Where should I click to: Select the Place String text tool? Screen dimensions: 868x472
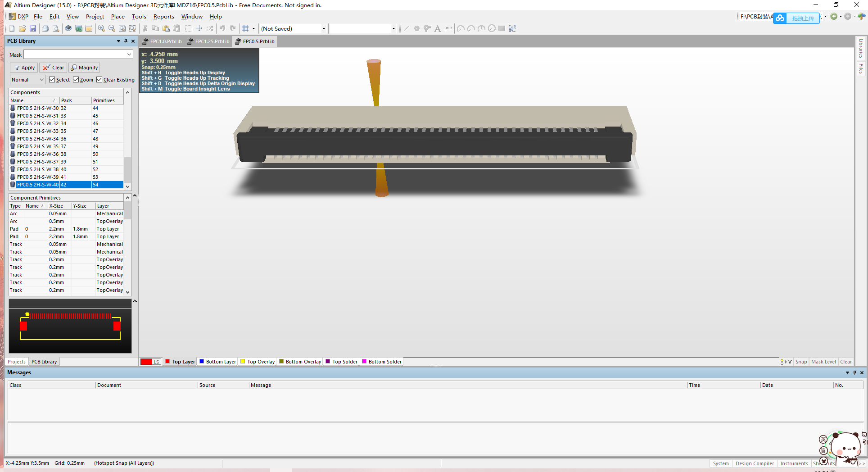(x=437, y=28)
